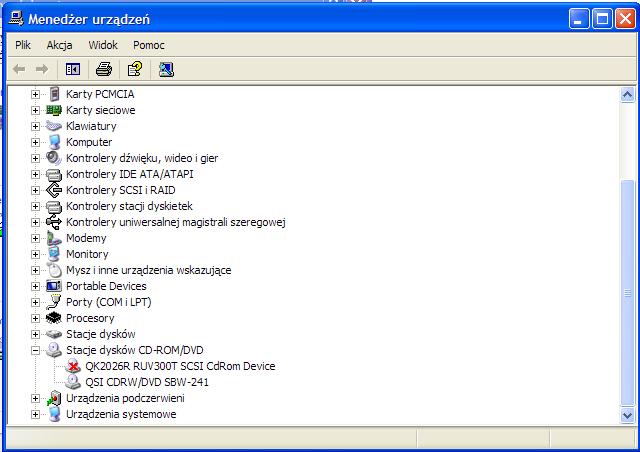640x452 pixels.
Task: Select Kontrolery stacji dyskietek label
Action: pos(129,206)
